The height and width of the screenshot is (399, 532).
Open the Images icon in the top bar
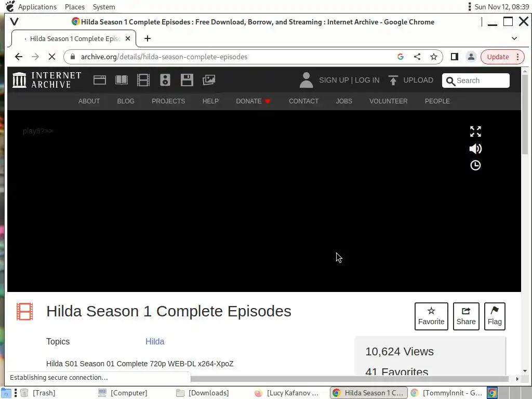click(x=209, y=80)
